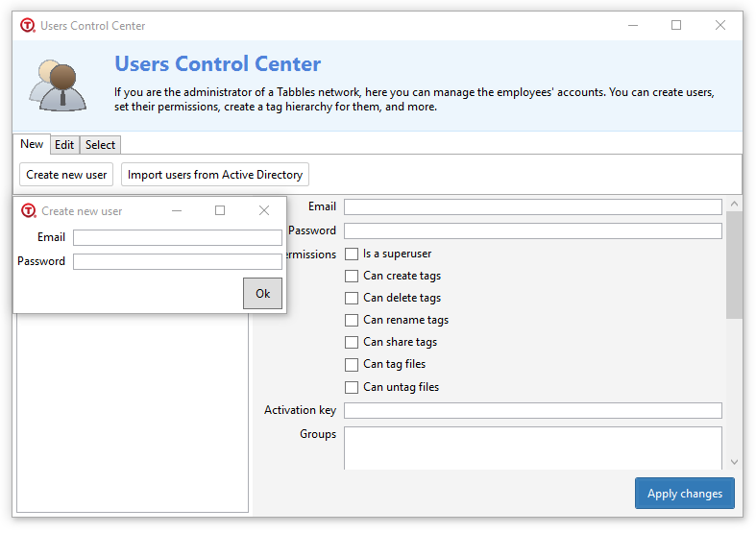Maximize the Create new user dialog
This screenshot has width=756, height=533.
tap(220, 210)
